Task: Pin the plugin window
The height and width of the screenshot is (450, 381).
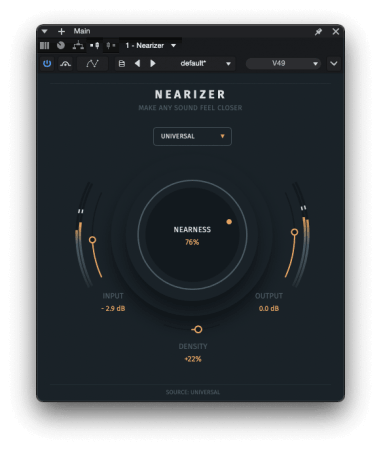Action: click(318, 32)
